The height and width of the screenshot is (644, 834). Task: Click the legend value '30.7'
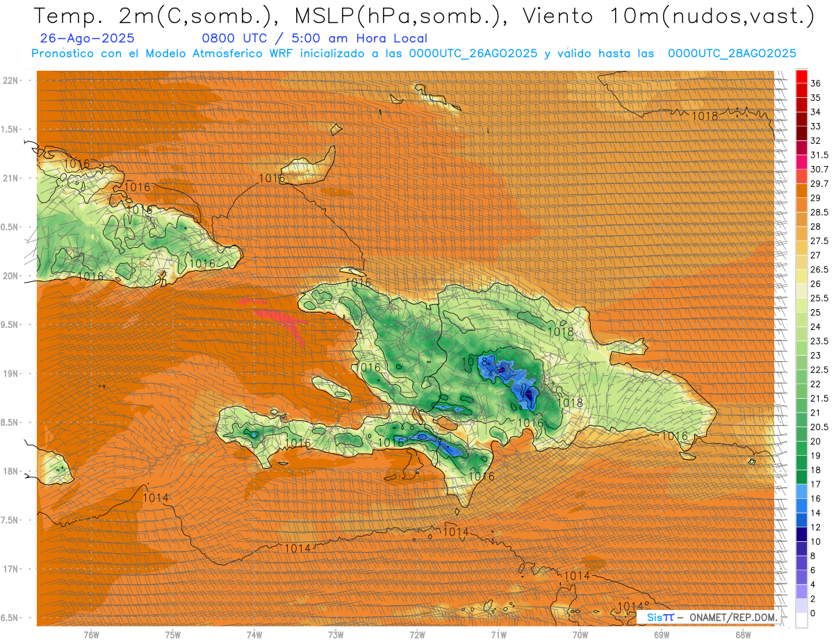tap(819, 170)
